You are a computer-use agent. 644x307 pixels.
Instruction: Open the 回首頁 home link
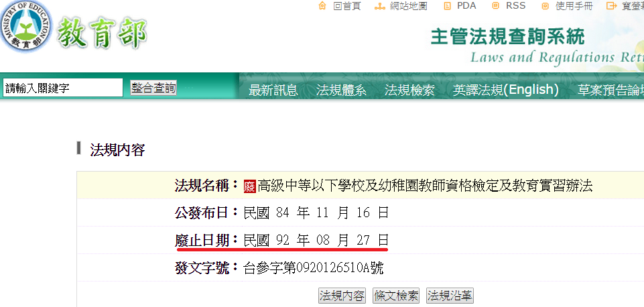(346, 6)
